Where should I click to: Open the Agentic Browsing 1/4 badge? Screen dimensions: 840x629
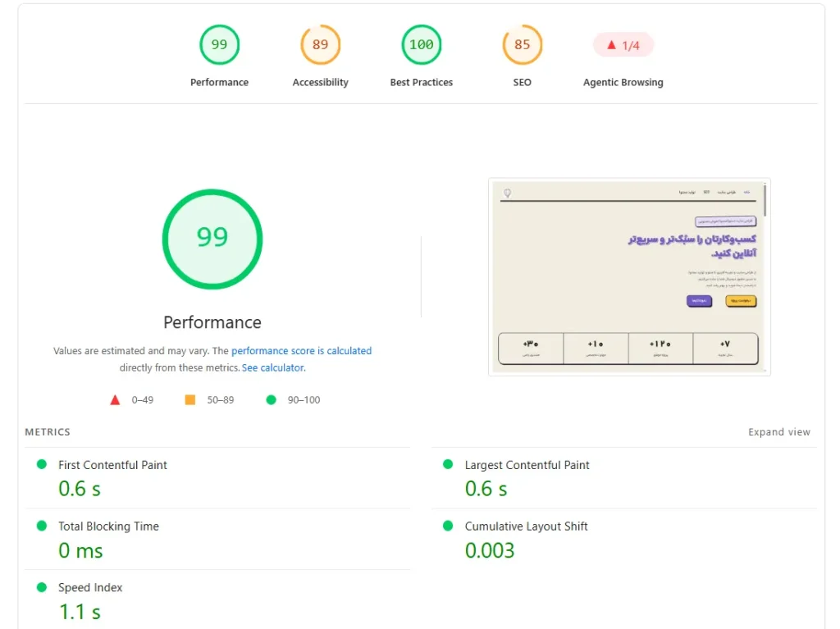click(x=623, y=45)
